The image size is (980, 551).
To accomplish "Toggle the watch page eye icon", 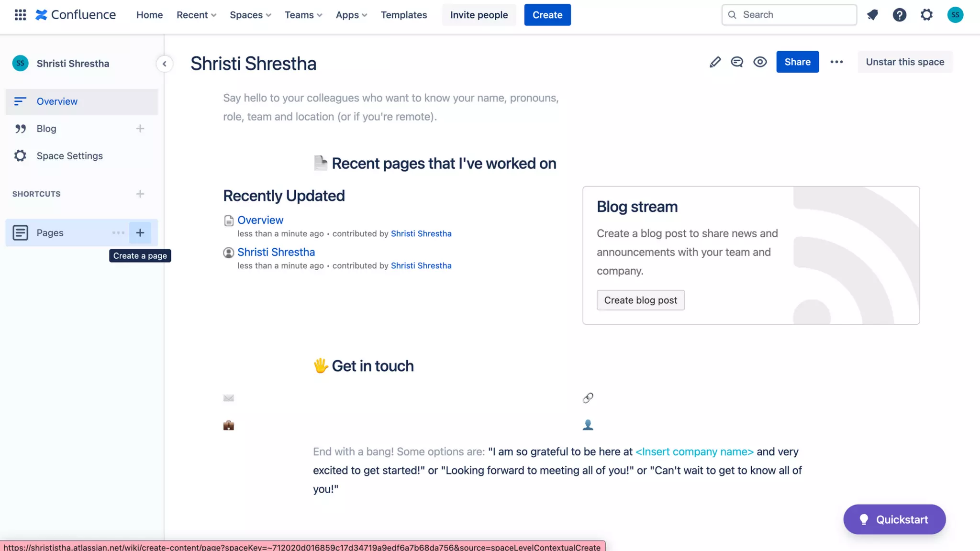I will pyautogui.click(x=760, y=62).
